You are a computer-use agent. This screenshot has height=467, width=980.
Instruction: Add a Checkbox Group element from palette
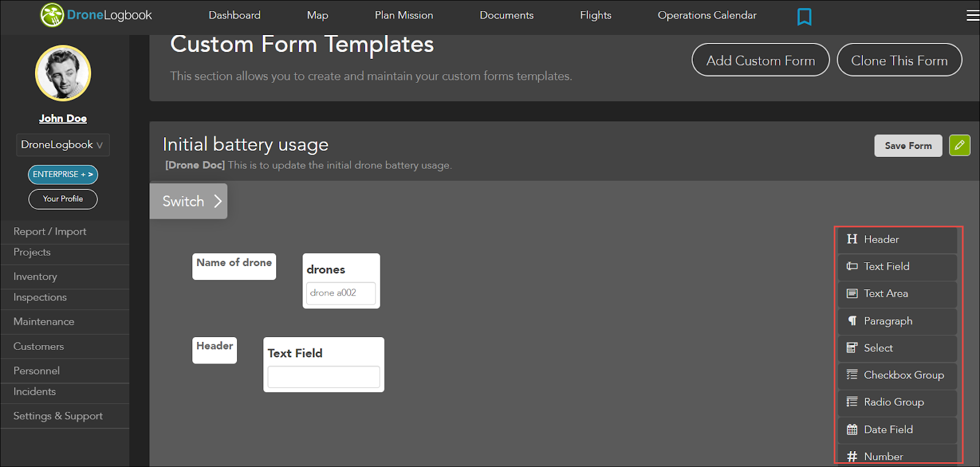click(897, 375)
